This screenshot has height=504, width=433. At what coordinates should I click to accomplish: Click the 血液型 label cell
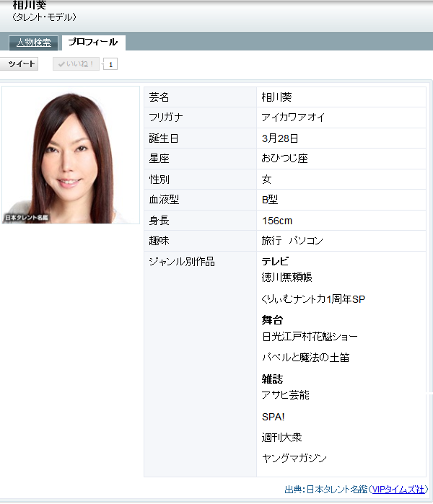(x=200, y=200)
